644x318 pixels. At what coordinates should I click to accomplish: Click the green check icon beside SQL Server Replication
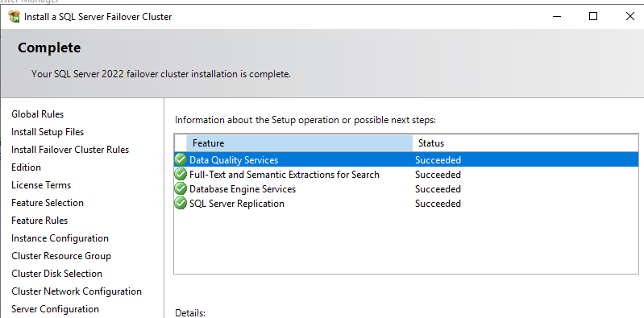181,203
